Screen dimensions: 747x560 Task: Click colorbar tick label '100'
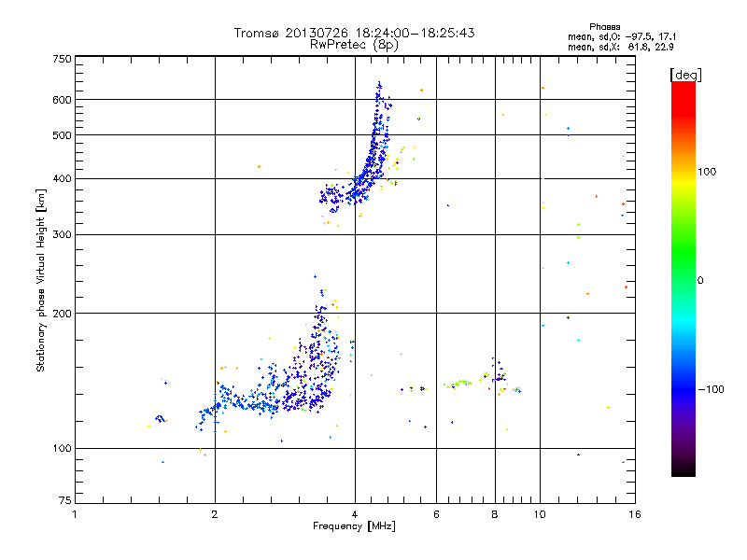click(707, 172)
